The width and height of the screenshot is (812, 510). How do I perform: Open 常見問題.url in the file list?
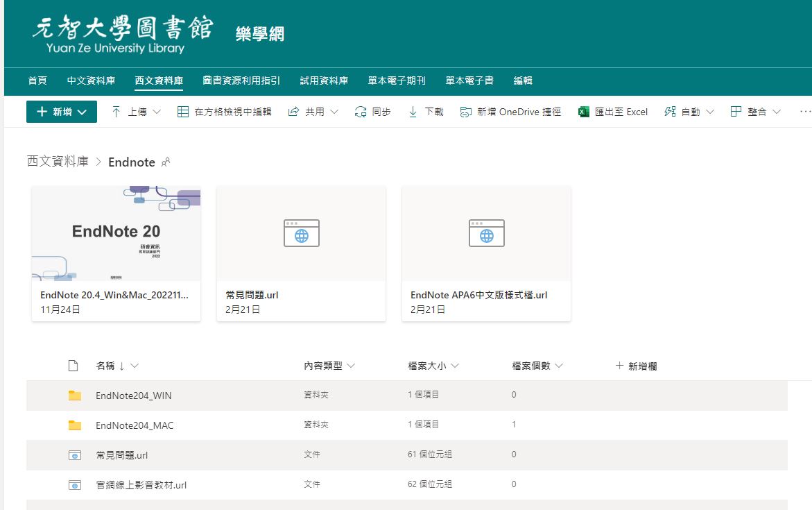[122, 455]
